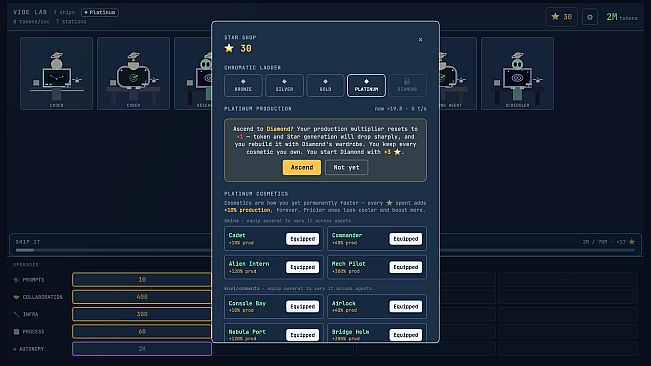Buy the Collaboration upgrade costing 400
The width and height of the screenshot is (651, 366).
pyautogui.click(x=142, y=297)
